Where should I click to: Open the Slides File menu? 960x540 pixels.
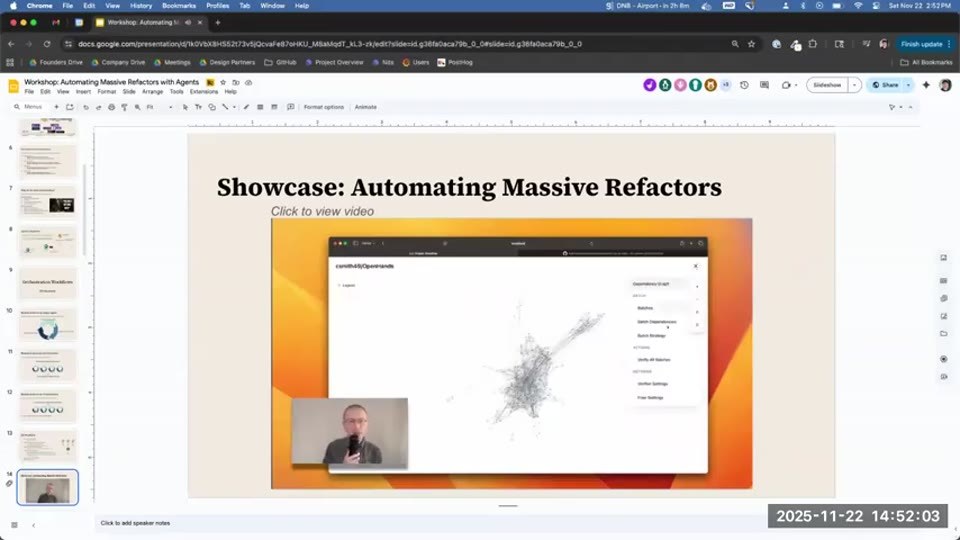point(29,92)
